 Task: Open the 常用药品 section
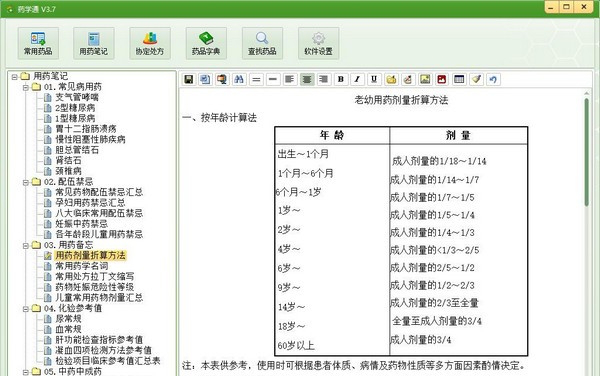(38, 43)
